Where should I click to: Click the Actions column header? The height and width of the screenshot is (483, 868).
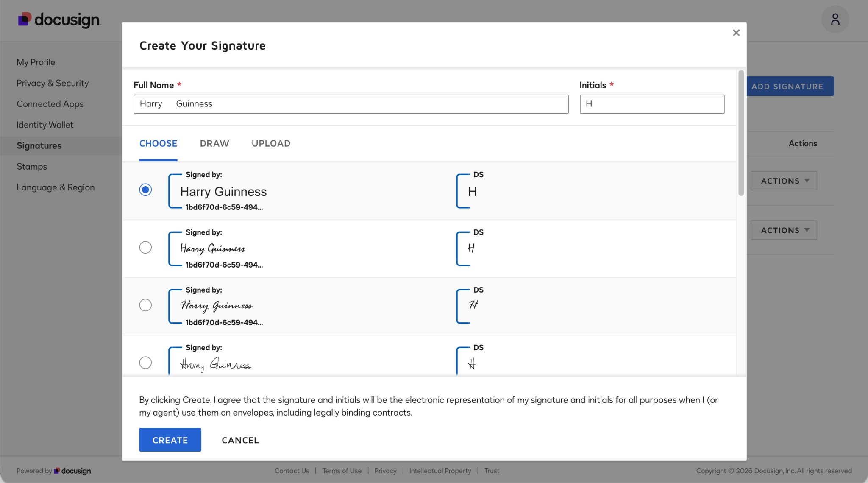click(x=802, y=143)
